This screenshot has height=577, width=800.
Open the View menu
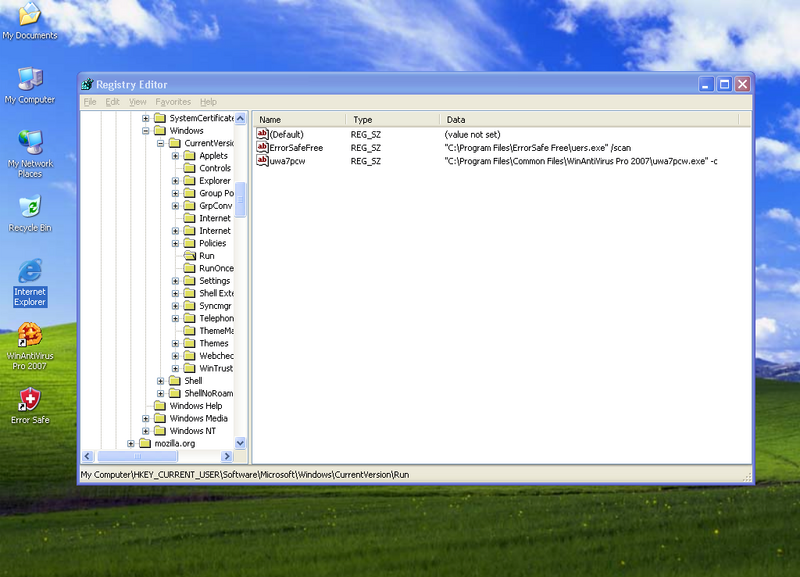(137, 102)
